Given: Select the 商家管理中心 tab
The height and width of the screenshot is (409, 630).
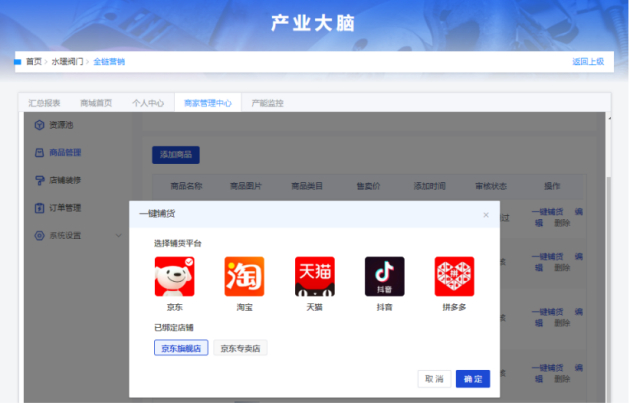Looking at the screenshot, I should point(208,103).
